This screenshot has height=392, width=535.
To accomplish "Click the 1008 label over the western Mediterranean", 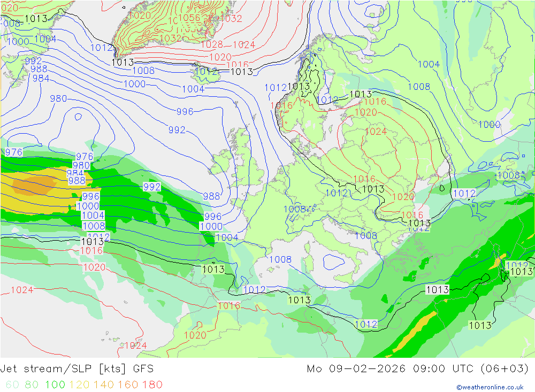I will tap(280, 259).
